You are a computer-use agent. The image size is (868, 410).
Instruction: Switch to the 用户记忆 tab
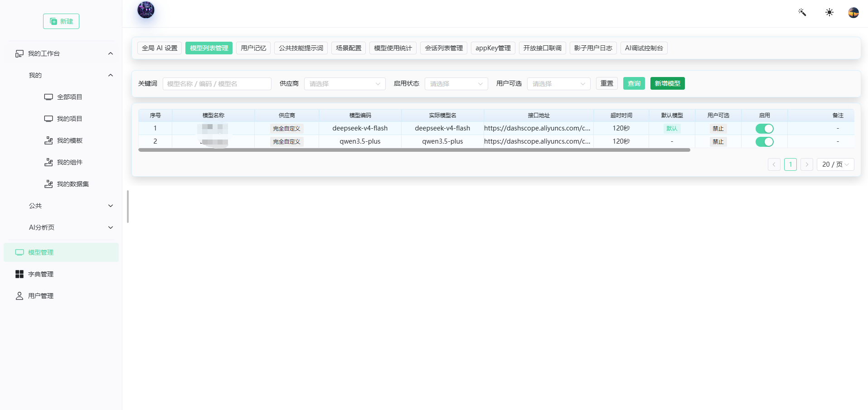click(x=253, y=48)
